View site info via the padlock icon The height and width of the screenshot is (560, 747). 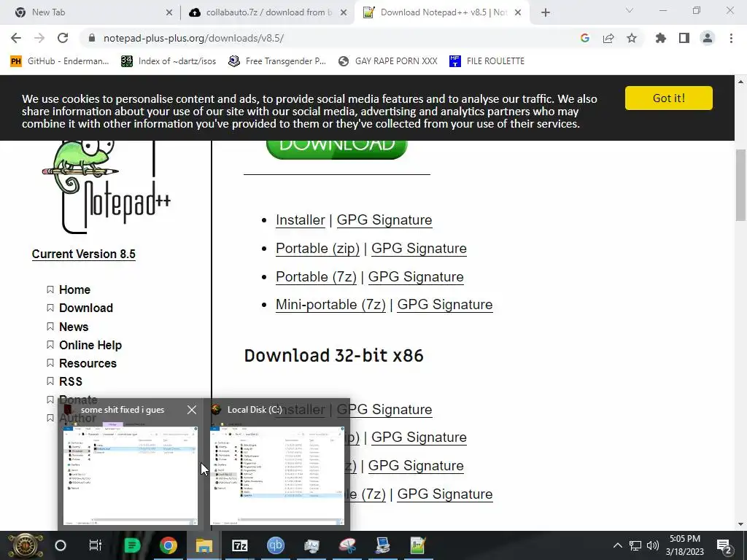point(92,38)
